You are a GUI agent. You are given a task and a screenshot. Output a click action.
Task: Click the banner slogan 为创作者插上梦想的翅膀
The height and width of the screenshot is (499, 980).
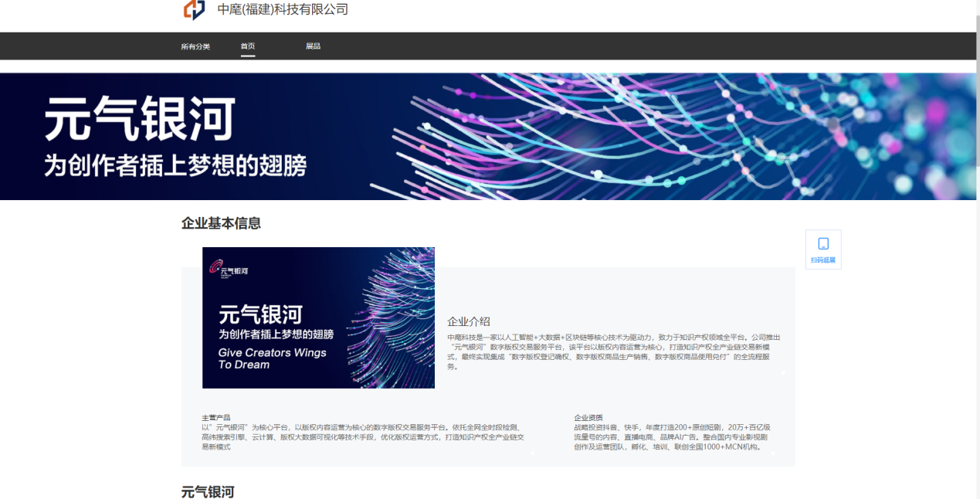click(x=175, y=165)
